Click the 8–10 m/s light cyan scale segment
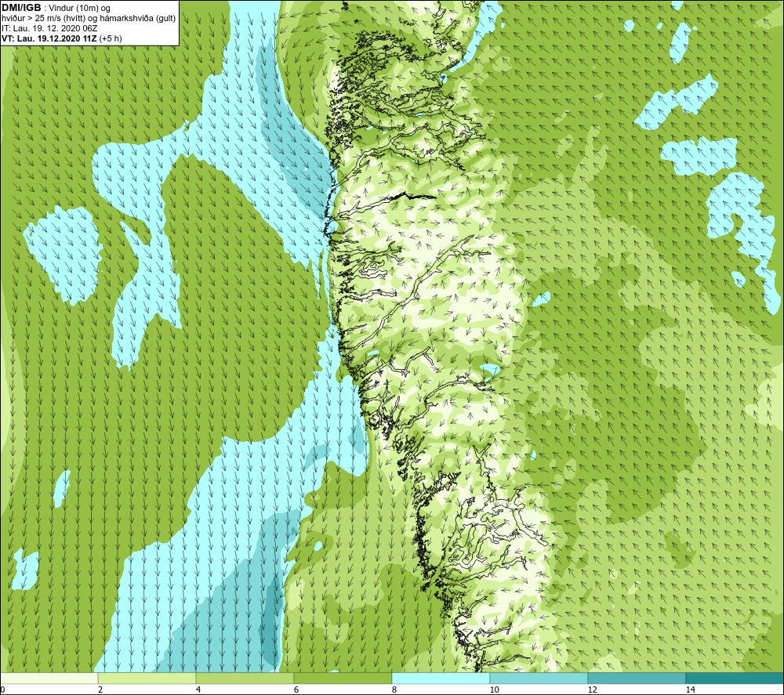784x695 pixels. tap(441, 678)
